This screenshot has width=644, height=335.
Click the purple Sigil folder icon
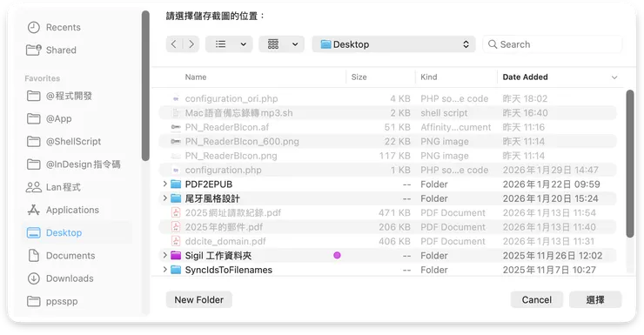pos(176,255)
